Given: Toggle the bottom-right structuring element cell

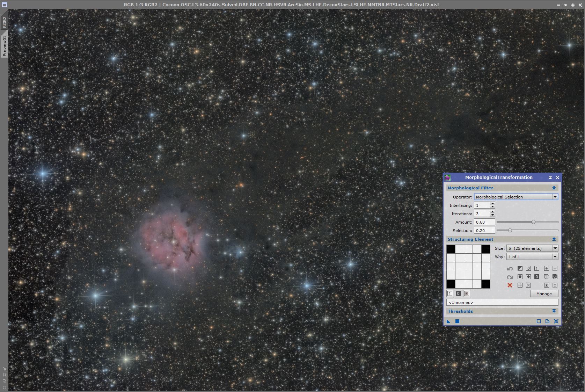Looking at the screenshot, I should pyautogui.click(x=485, y=284).
